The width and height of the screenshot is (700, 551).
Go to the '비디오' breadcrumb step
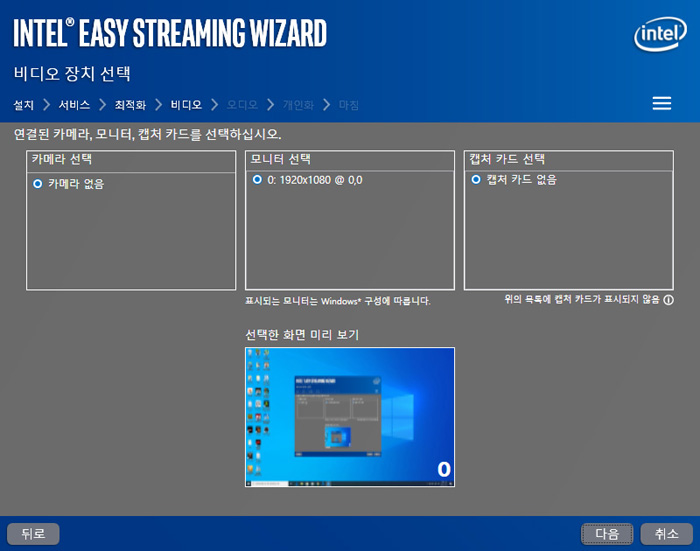pyautogui.click(x=186, y=105)
